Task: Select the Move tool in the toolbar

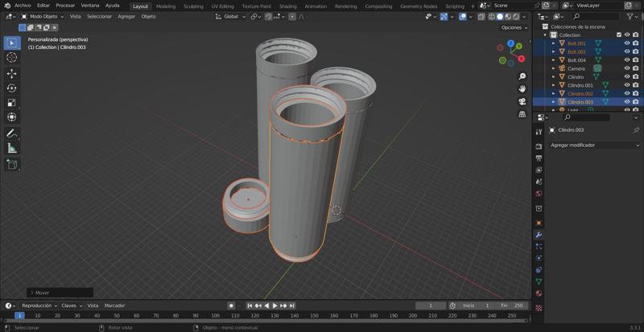Action: 11,73
